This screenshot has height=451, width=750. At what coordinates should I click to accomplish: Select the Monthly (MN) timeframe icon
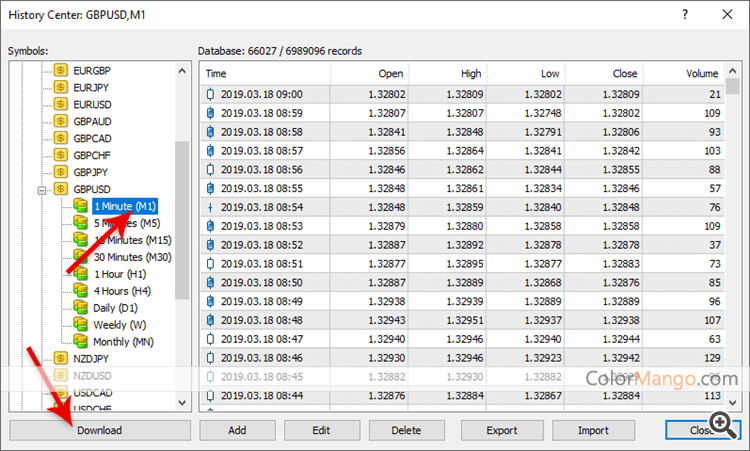(80, 341)
